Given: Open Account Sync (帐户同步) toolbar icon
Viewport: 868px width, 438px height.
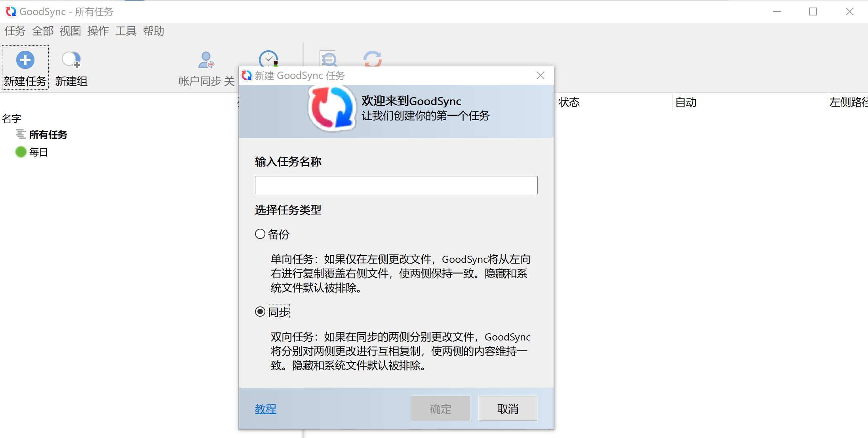Looking at the screenshot, I should click(206, 60).
